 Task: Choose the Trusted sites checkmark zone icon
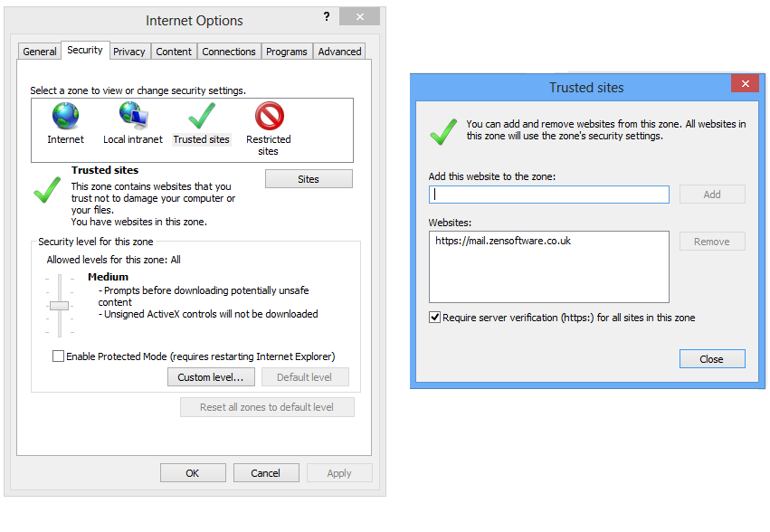tap(202, 116)
